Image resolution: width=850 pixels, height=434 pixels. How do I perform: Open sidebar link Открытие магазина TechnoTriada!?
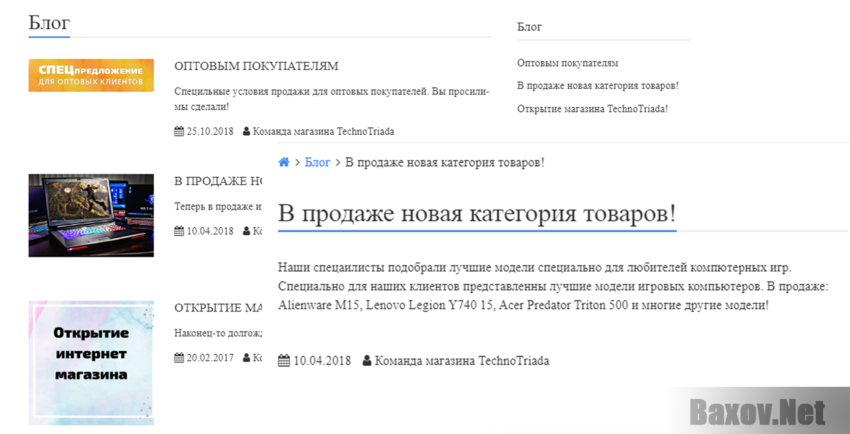pyautogui.click(x=593, y=108)
